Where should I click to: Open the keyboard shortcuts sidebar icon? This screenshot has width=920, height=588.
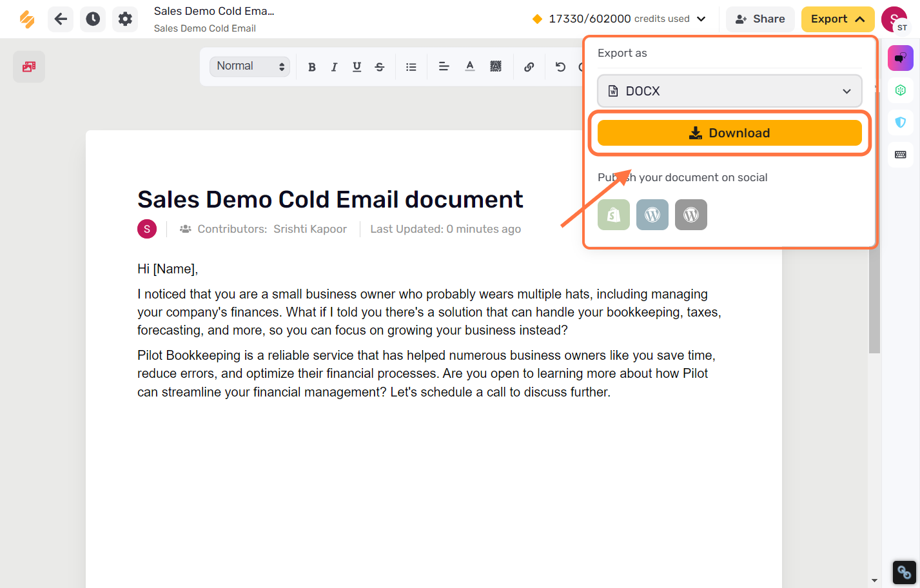tap(901, 155)
